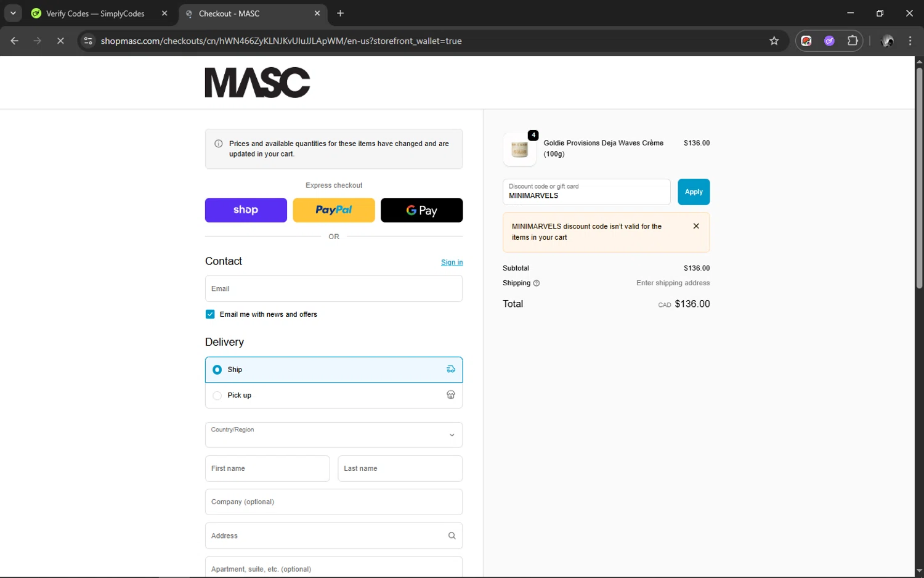Screen dimensions: 924x578
Task: Pay with PayPal express checkout
Action: (x=334, y=210)
